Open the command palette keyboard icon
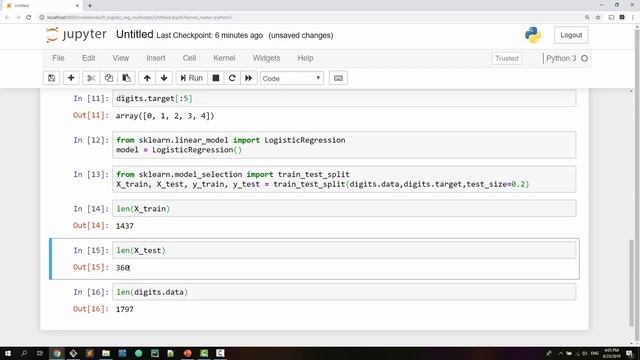The height and width of the screenshot is (360, 640). point(338,78)
